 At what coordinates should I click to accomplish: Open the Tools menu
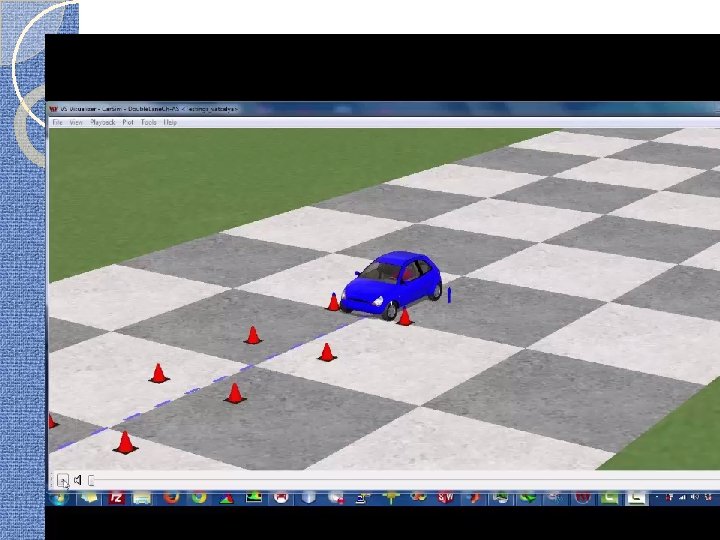[148, 122]
